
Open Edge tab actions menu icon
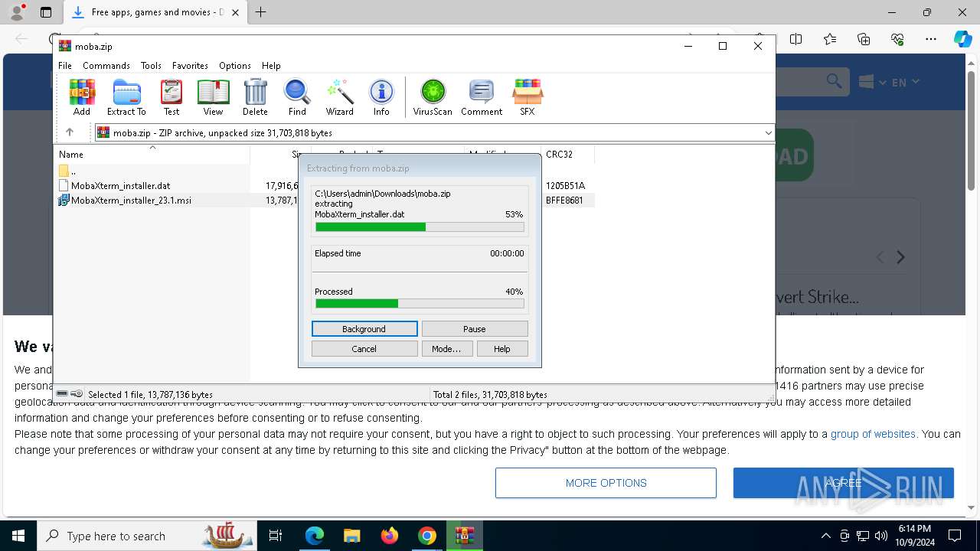[x=46, y=12]
